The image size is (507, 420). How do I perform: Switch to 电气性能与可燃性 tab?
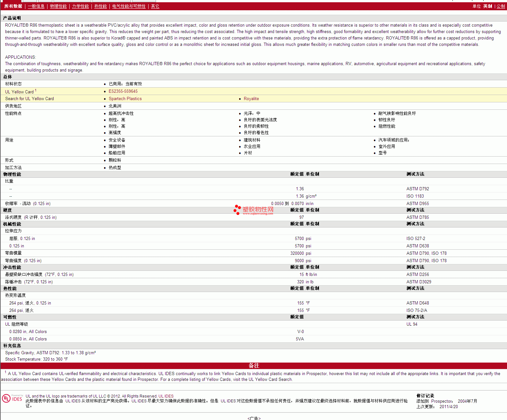coord(129,6)
